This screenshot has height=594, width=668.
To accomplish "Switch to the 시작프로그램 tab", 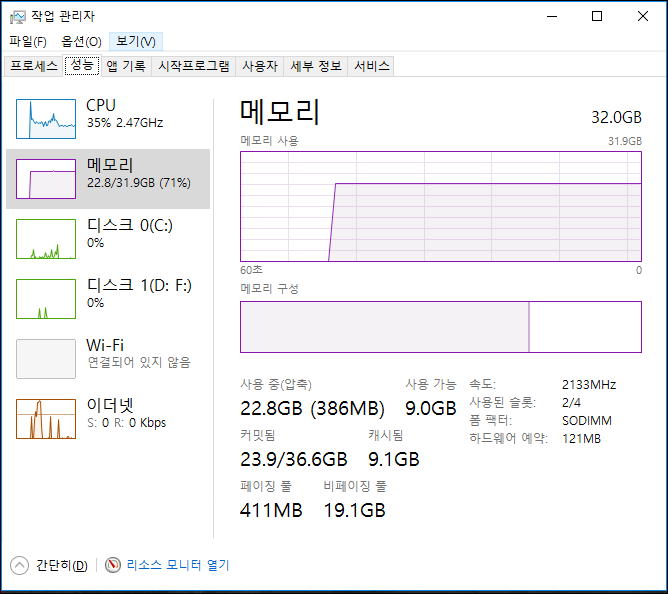I will 194,66.
